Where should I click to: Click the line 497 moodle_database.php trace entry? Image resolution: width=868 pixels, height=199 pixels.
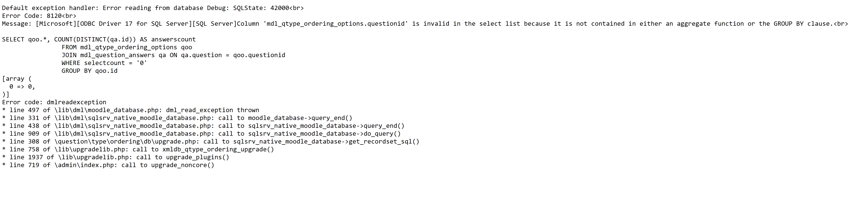click(x=130, y=110)
